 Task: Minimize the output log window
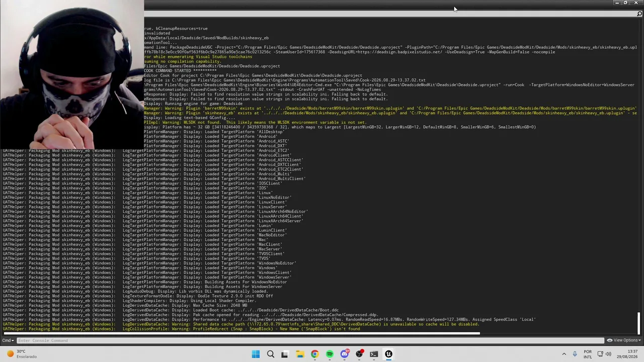tap(617, 3)
